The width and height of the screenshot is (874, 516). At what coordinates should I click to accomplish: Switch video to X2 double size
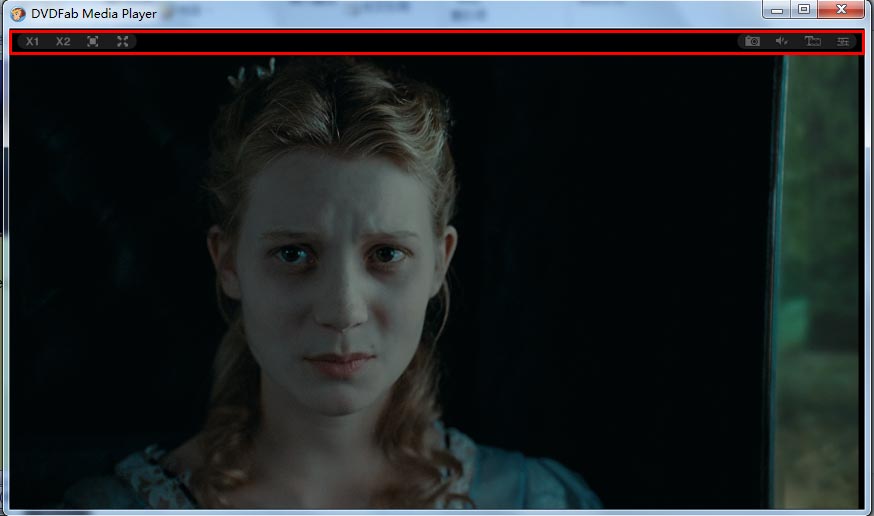point(63,42)
